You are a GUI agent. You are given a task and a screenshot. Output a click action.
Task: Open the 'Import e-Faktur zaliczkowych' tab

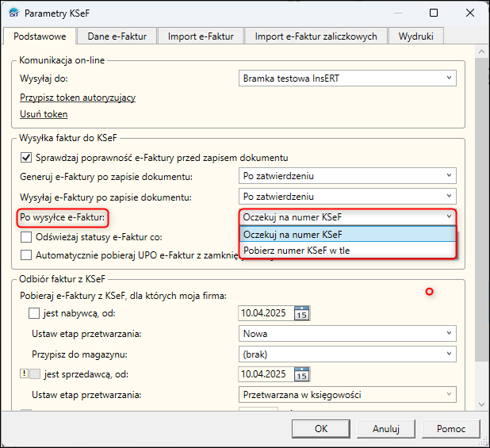(x=316, y=36)
